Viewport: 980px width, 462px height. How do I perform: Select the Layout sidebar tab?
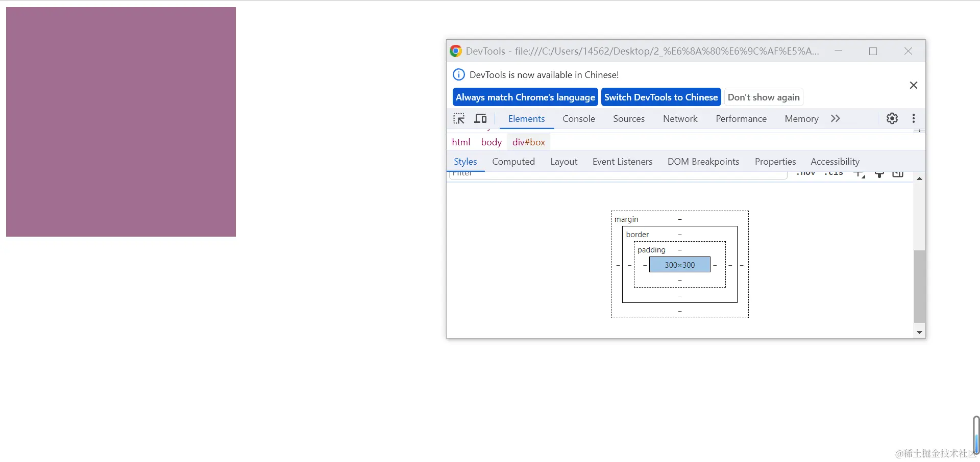[x=564, y=162]
